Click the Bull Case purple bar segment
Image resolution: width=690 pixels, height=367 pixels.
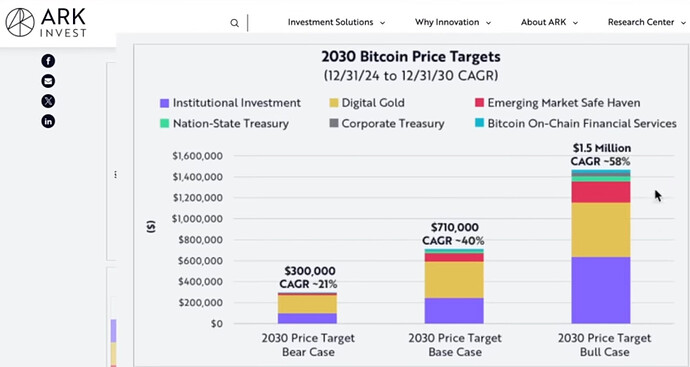point(601,290)
